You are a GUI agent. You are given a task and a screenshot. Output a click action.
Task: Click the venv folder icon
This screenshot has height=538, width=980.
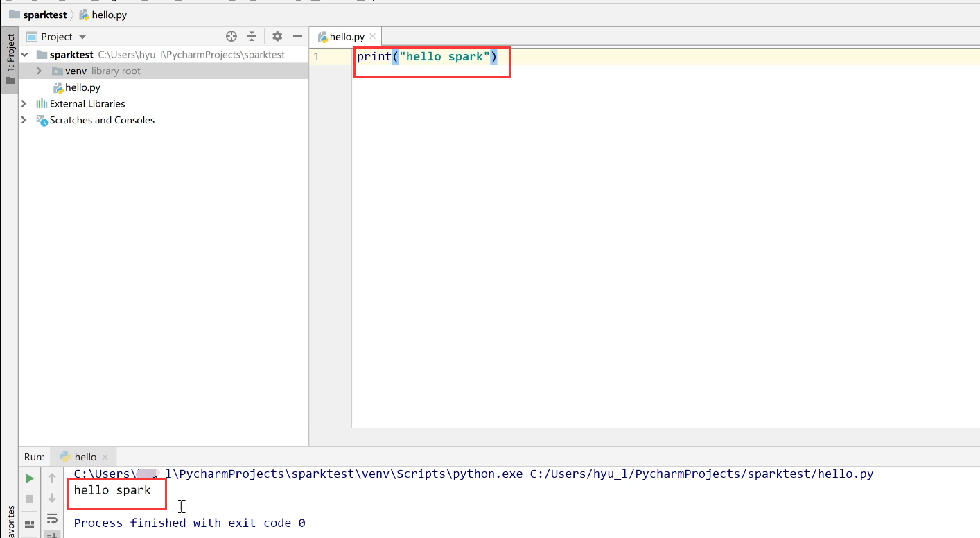pos(58,71)
